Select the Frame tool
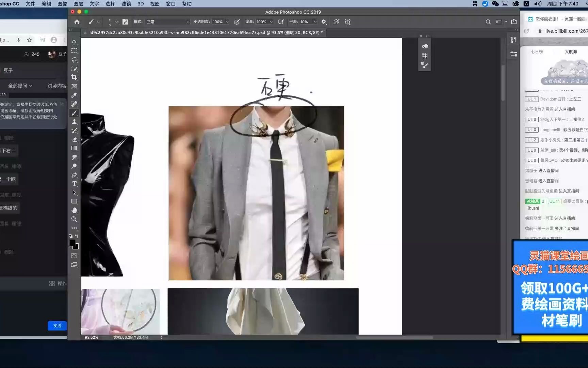This screenshot has height=368, width=588. coord(74,86)
